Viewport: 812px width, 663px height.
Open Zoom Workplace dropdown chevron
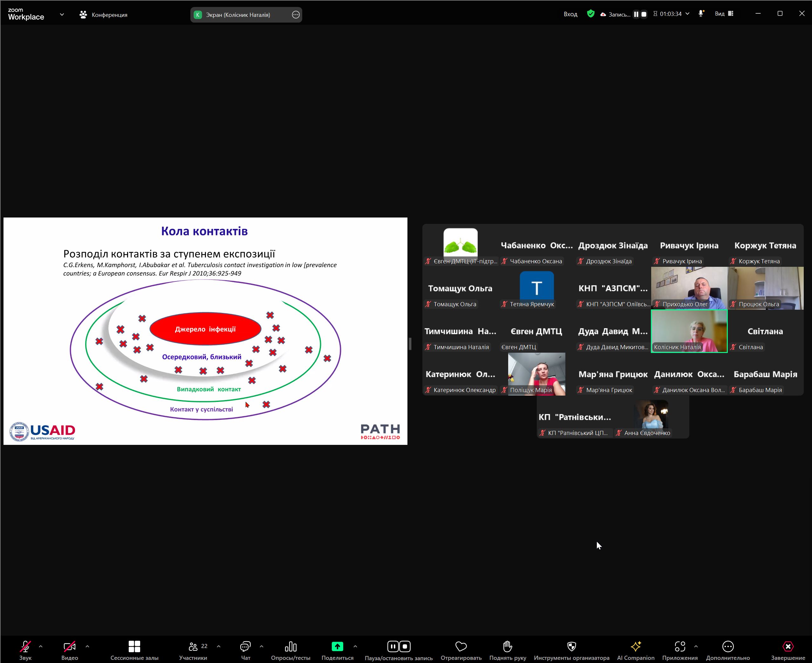point(62,15)
